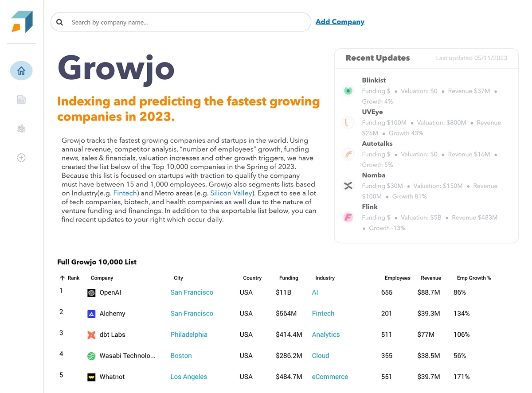Open the Whatnot company name
The image size is (532, 393).
point(112,377)
